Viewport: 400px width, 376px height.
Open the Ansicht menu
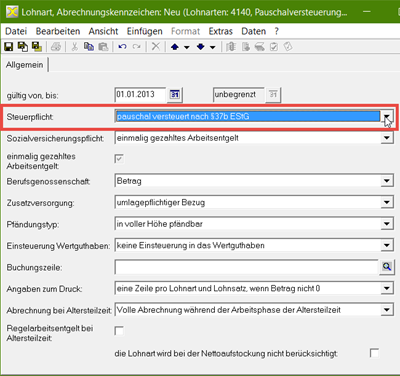pos(103,31)
